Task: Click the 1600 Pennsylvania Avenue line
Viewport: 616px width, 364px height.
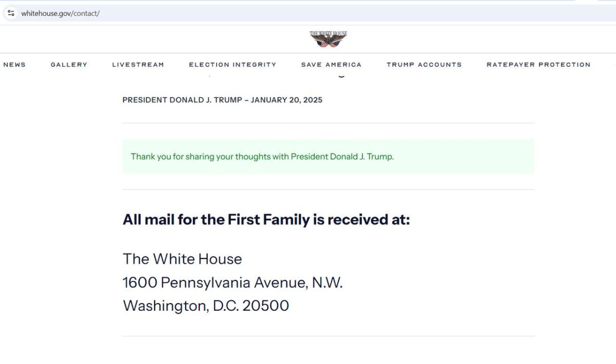Action: pos(233,282)
